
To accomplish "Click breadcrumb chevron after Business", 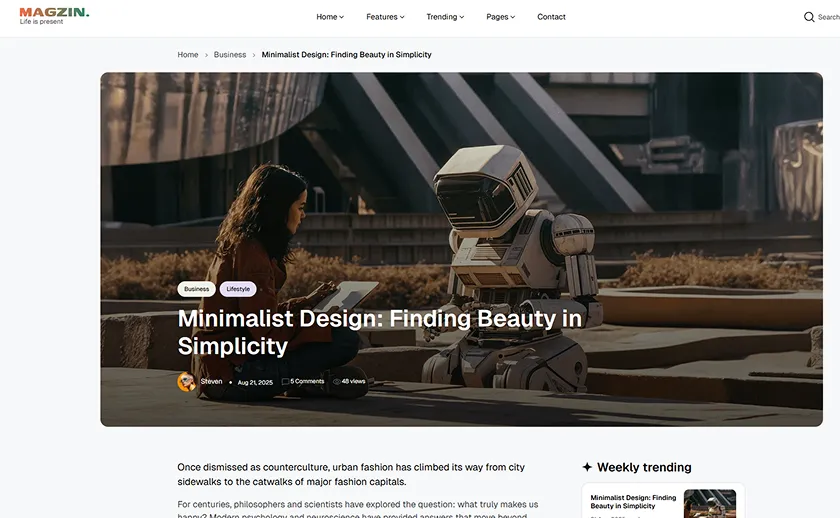I will [x=254, y=55].
